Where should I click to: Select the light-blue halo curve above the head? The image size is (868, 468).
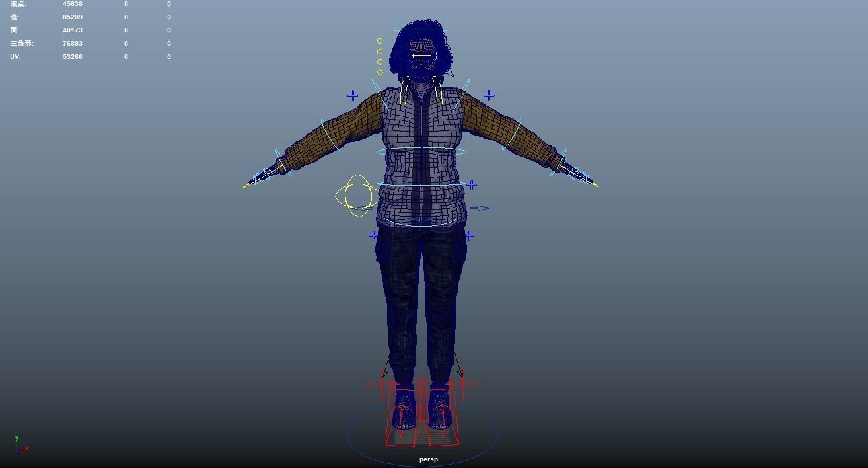coord(421,30)
